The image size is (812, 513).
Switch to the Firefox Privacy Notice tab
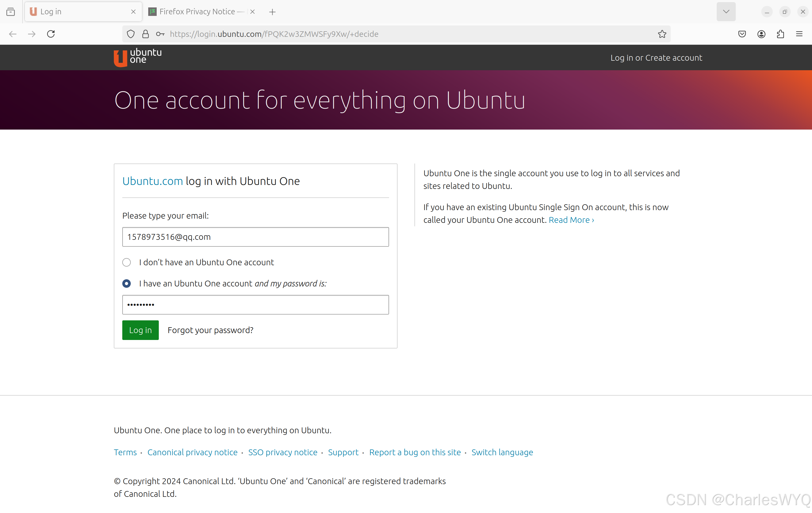click(x=197, y=11)
